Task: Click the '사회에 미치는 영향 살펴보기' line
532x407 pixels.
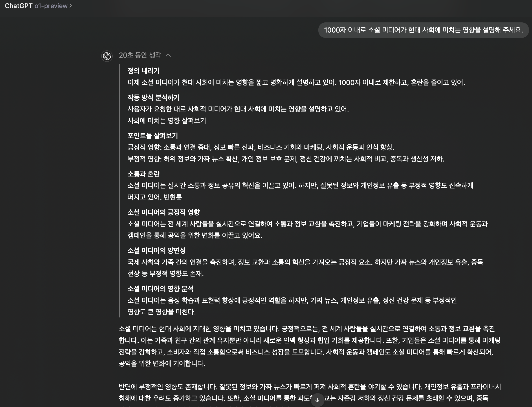Action: click(167, 121)
